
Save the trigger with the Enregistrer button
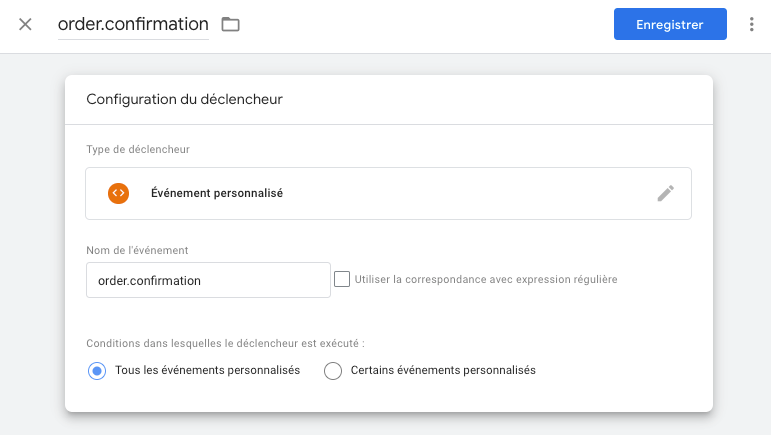coord(669,24)
